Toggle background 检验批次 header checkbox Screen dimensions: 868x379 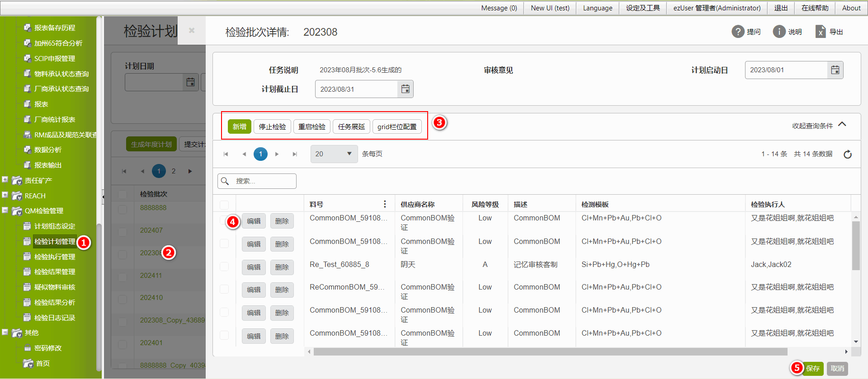[x=123, y=194]
